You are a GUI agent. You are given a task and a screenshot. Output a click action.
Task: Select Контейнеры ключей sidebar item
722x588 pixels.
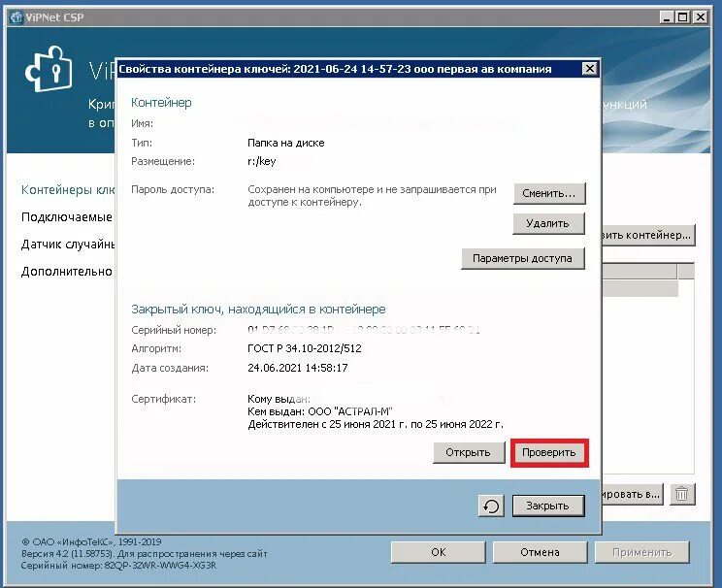(x=68, y=190)
